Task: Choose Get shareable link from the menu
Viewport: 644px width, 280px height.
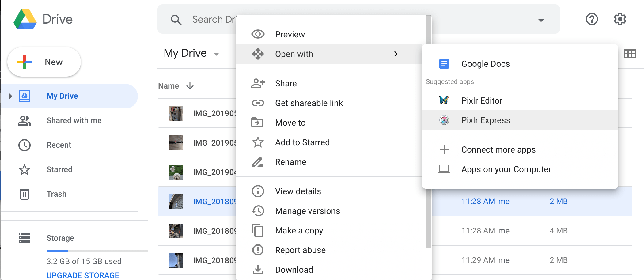Action: (x=309, y=103)
